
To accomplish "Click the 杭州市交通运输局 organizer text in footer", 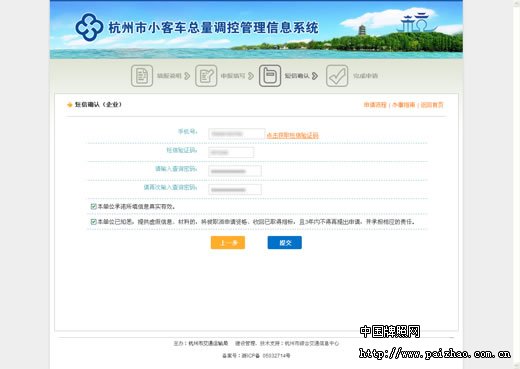I will pos(208,343).
